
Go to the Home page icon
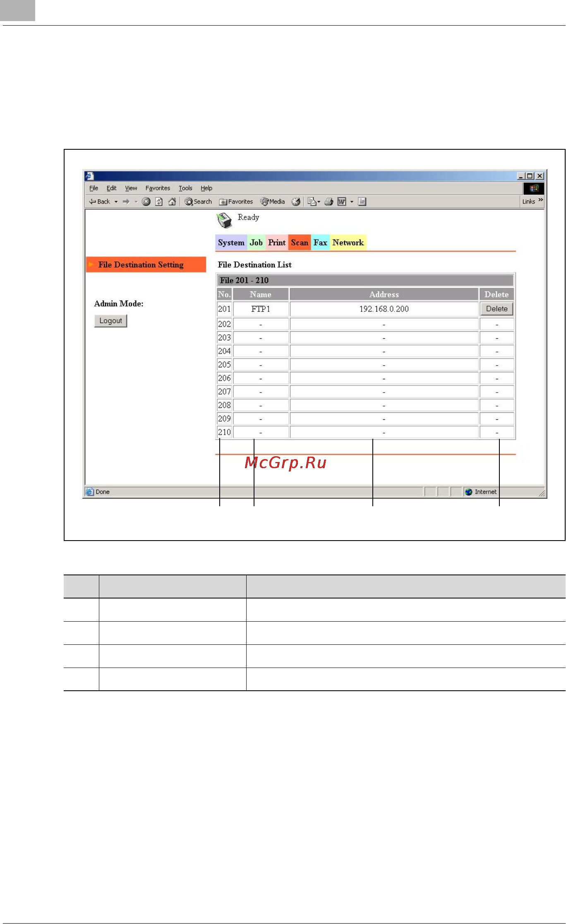click(172, 201)
